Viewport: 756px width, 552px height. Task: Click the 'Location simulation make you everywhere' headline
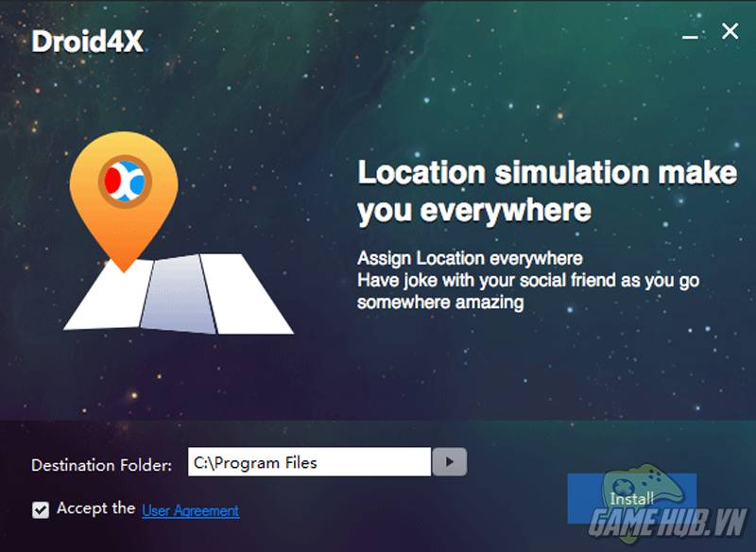pos(547,191)
